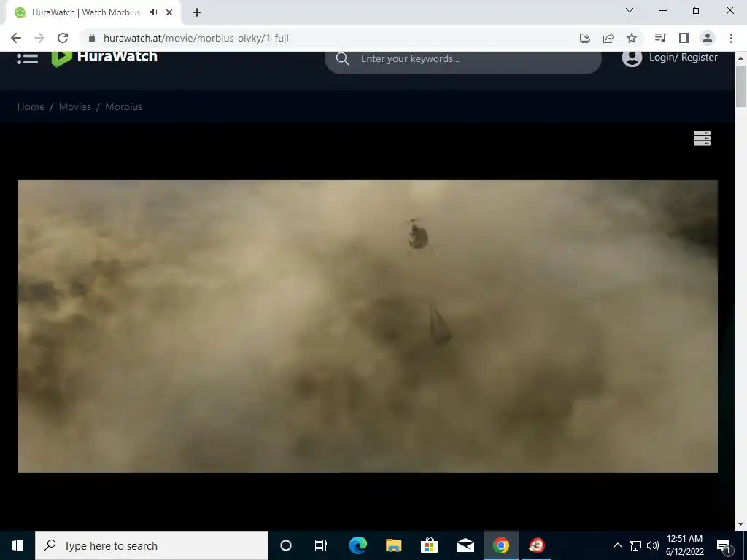Image resolution: width=747 pixels, height=560 pixels.
Task: Open the Chrome profile avatar
Action: click(x=708, y=38)
